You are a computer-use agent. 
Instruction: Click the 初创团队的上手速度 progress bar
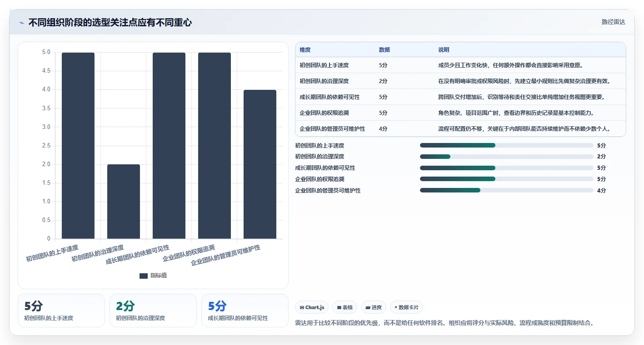pyautogui.click(x=507, y=145)
